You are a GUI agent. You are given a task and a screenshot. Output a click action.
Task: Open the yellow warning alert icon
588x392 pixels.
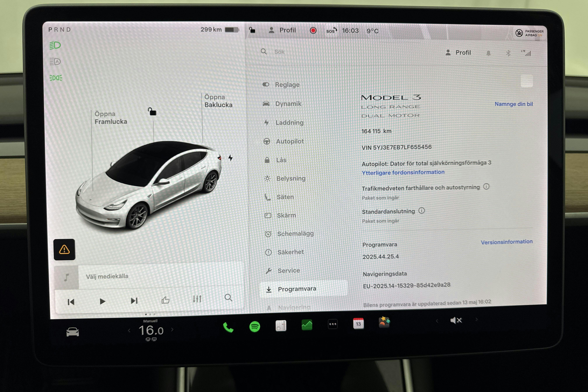pyautogui.click(x=64, y=249)
